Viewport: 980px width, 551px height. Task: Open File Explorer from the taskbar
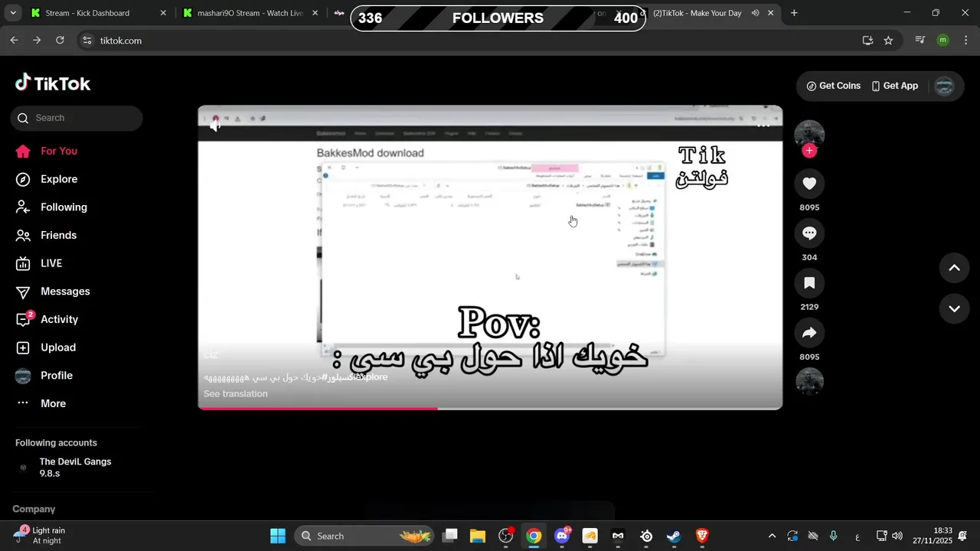pyautogui.click(x=478, y=536)
